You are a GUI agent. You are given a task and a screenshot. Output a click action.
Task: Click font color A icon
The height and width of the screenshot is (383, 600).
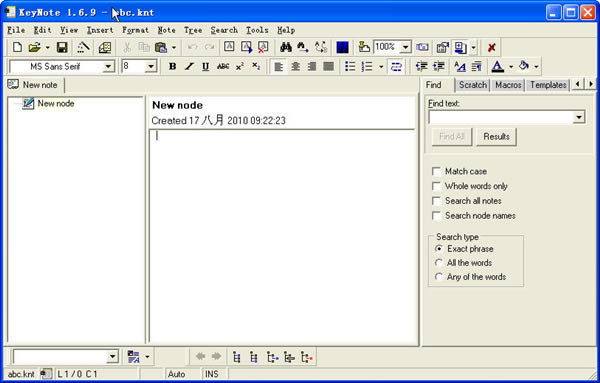coord(497,67)
